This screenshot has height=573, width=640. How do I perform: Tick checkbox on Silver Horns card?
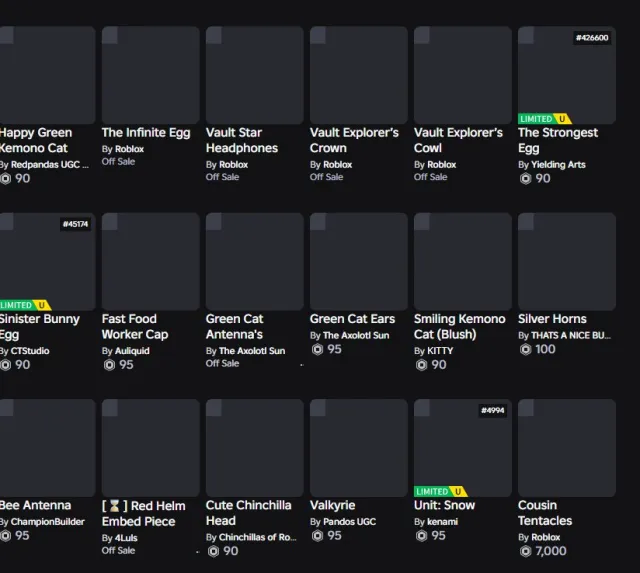point(527,222)
